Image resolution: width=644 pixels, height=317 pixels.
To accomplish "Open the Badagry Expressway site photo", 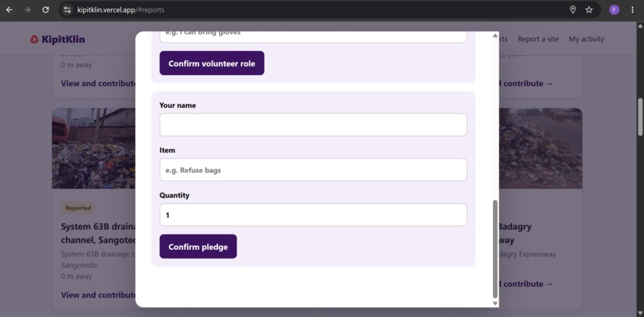I will (x=540, y=149).
